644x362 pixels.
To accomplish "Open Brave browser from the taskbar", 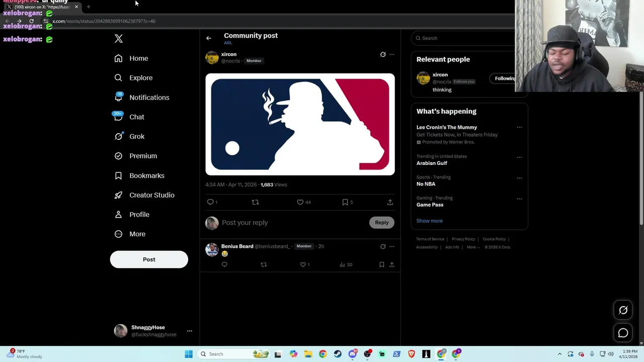I will pos(412,354).
